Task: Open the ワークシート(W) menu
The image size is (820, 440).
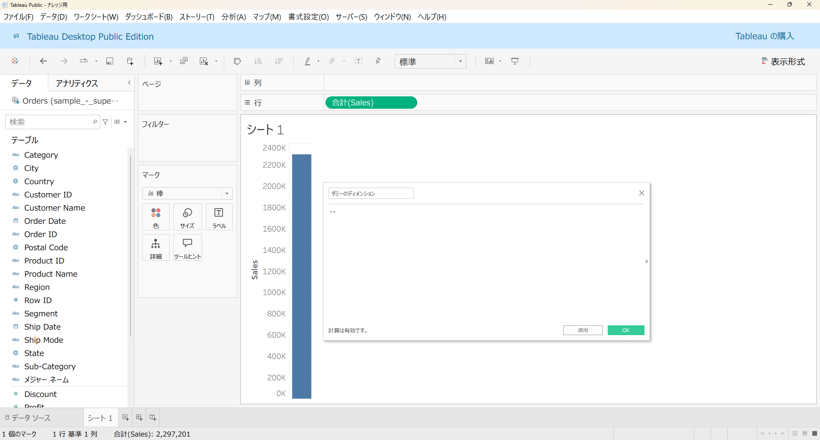Action: coord(96,17)
